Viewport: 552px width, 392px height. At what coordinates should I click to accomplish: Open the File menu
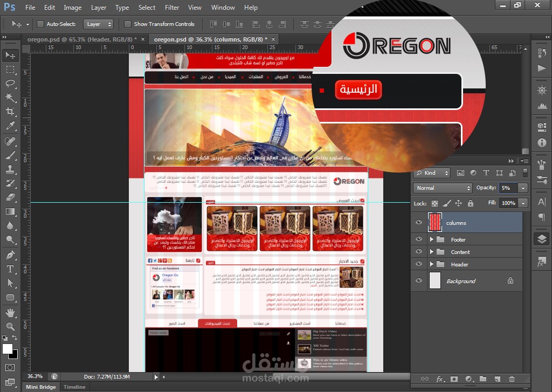30,8
